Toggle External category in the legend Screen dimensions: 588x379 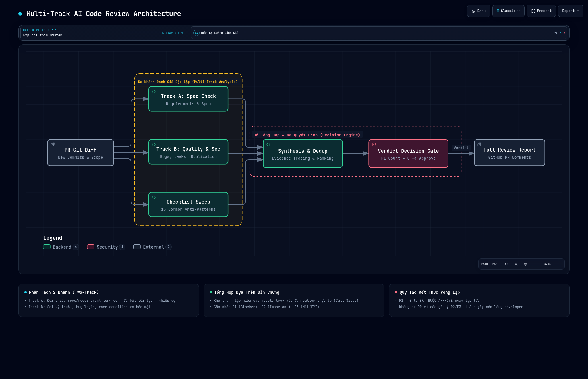click(152, 247)
